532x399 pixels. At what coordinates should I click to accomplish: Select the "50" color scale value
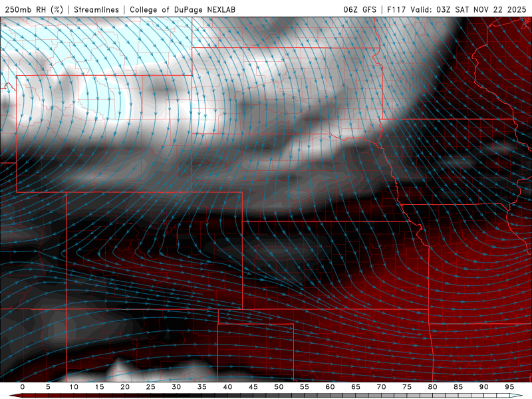tap(279, 387)
